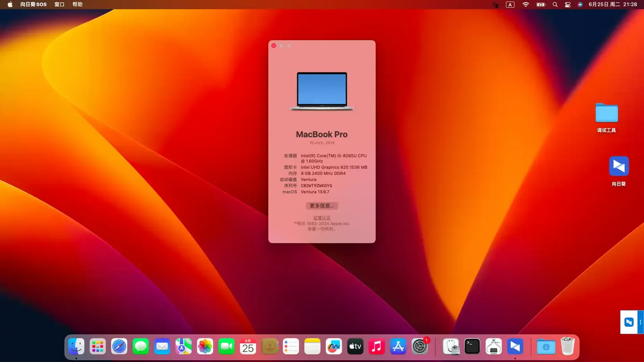The image size is (644, 362).
Task: Open Control Center in the menu bar
Action: click(x=568, y=4)
